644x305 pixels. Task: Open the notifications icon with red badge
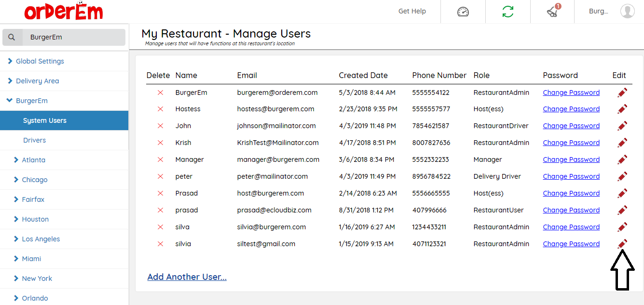553,12
